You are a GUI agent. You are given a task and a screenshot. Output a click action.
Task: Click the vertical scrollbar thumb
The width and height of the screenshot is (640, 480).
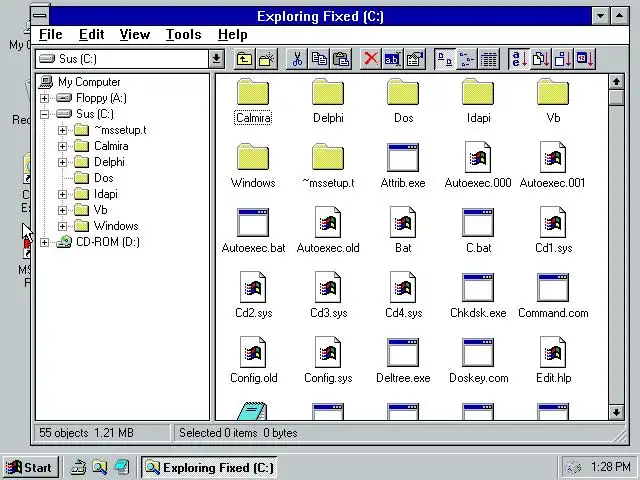click(616, 98)
